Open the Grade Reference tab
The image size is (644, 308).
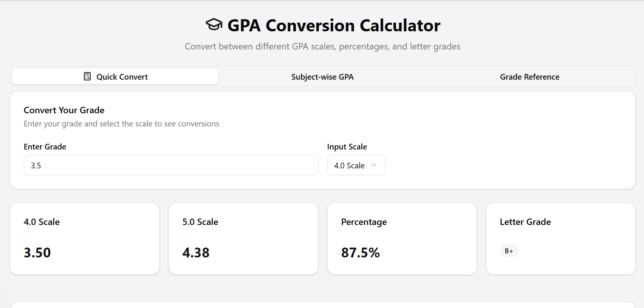click(x=529, y=77)
